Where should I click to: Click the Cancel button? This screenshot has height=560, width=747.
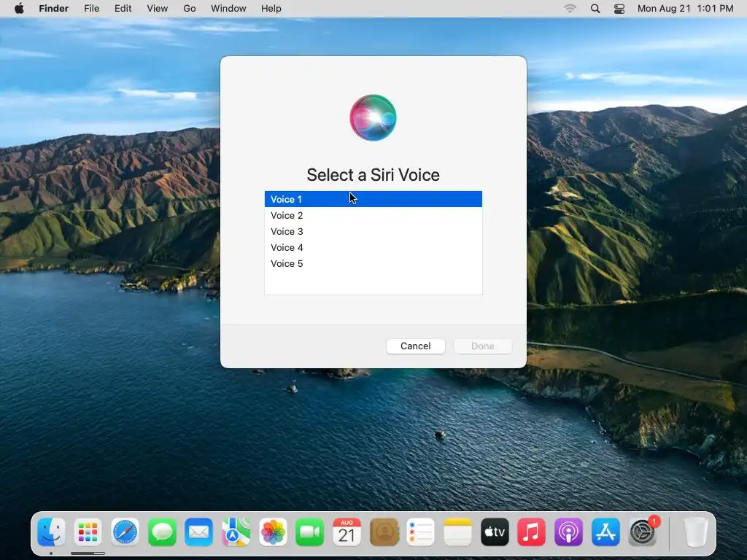pyautogui.click(x=415, y=346)
